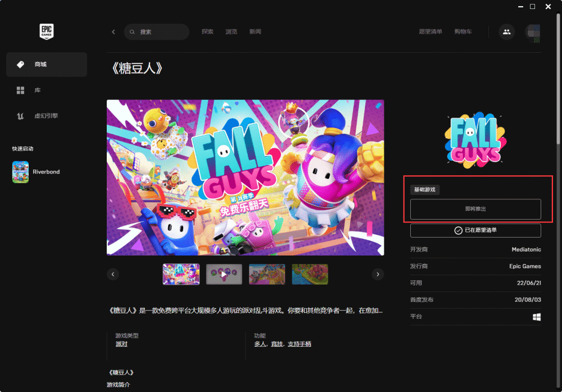Viewport: 562px width, 392px height.
Task: Show the next carousel image
Action: tap(378, 275)
